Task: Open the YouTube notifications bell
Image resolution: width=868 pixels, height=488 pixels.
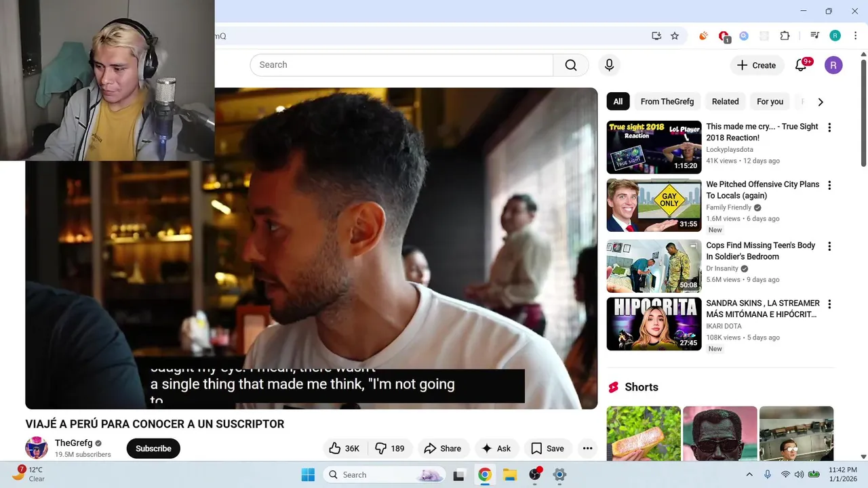Action: 801,65
